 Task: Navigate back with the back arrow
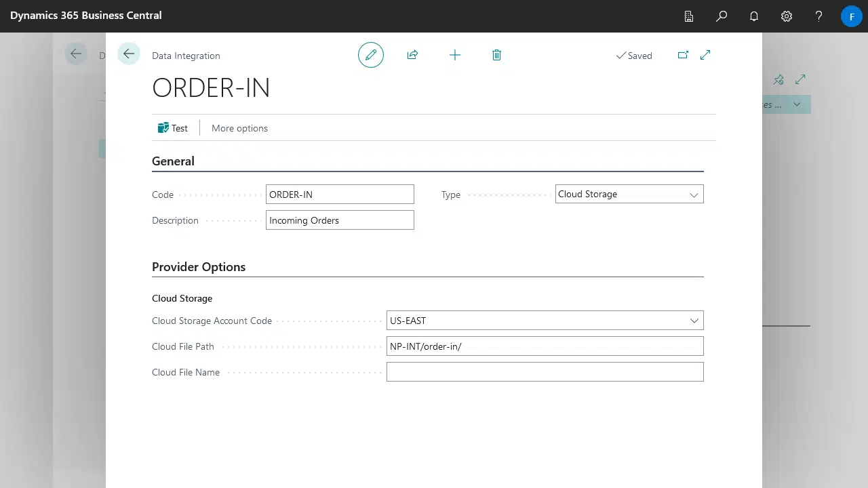[128, 54]
